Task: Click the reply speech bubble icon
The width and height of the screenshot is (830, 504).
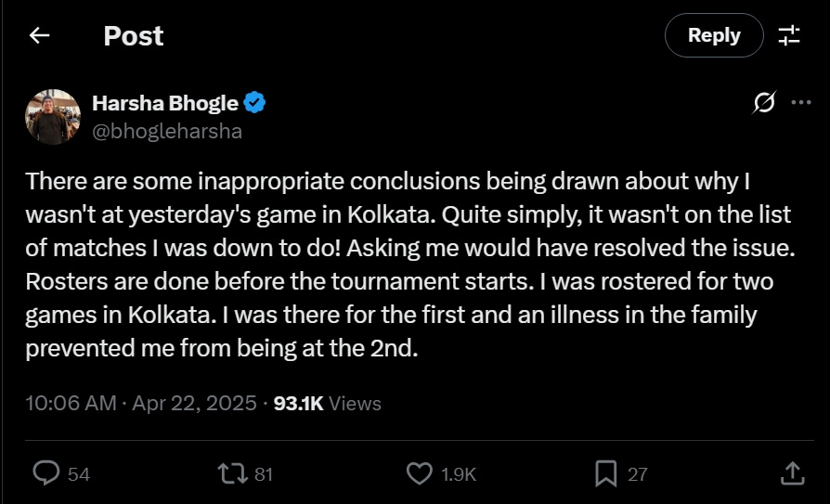Action: pos(46,473)
